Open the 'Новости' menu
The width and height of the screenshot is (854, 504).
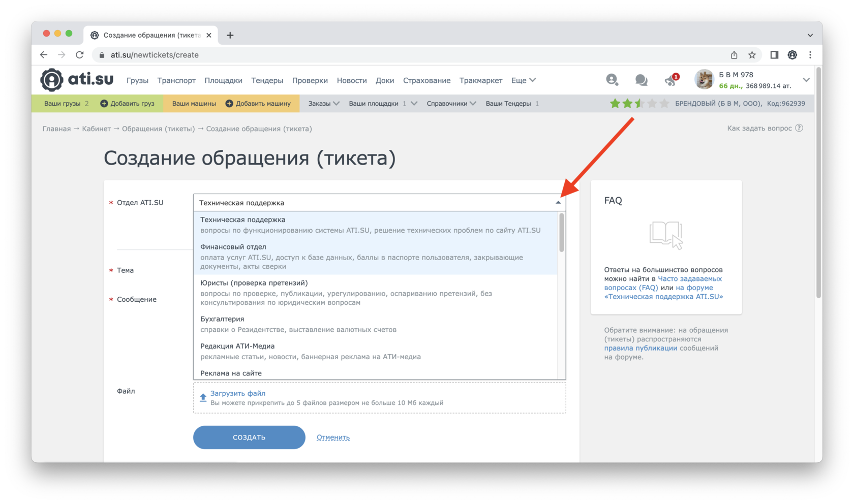pos(352,80)
